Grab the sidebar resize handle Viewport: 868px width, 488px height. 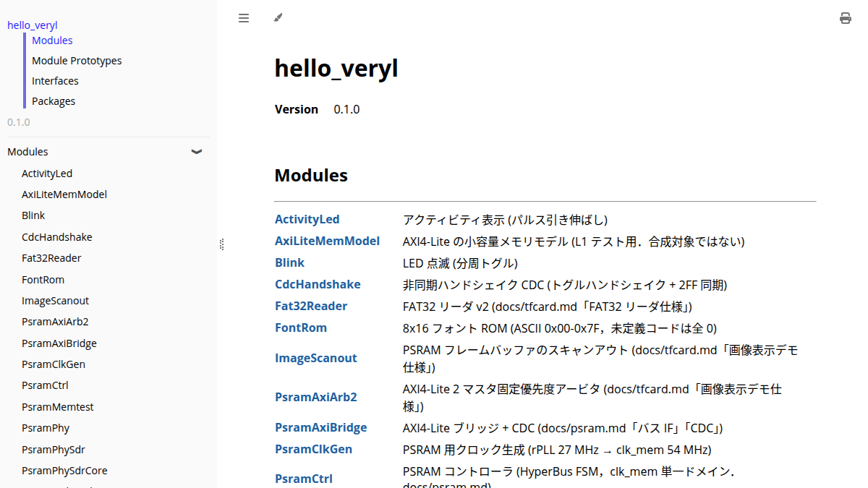tap(221, 244)
